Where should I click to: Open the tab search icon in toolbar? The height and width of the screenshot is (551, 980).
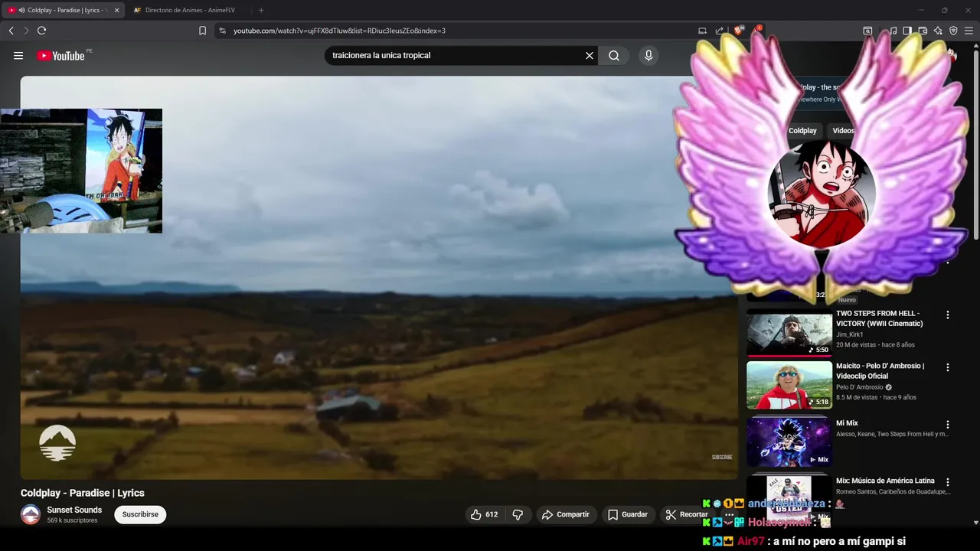867,31
